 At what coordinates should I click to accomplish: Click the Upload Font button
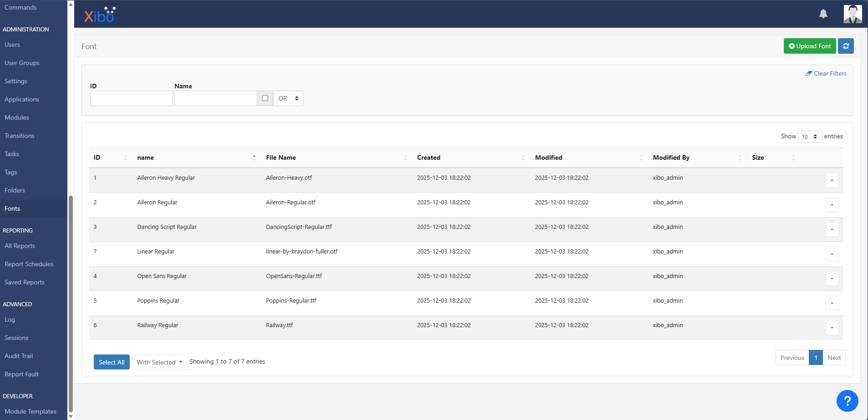point(809,46)
